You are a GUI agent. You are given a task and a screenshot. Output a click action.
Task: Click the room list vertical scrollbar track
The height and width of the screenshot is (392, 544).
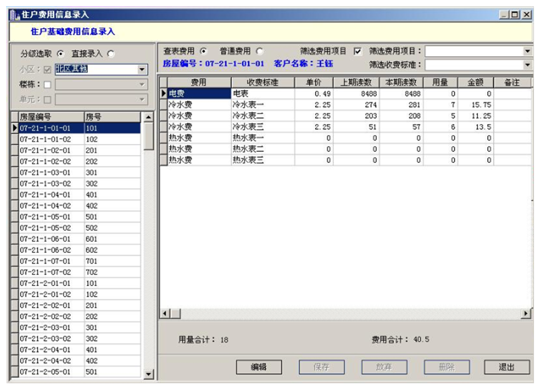(148, 249)
